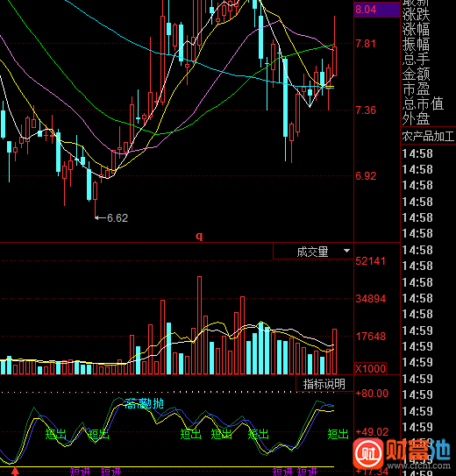Click the 7.81 price axis label
The image size is (456, 476).
point(366,44)
